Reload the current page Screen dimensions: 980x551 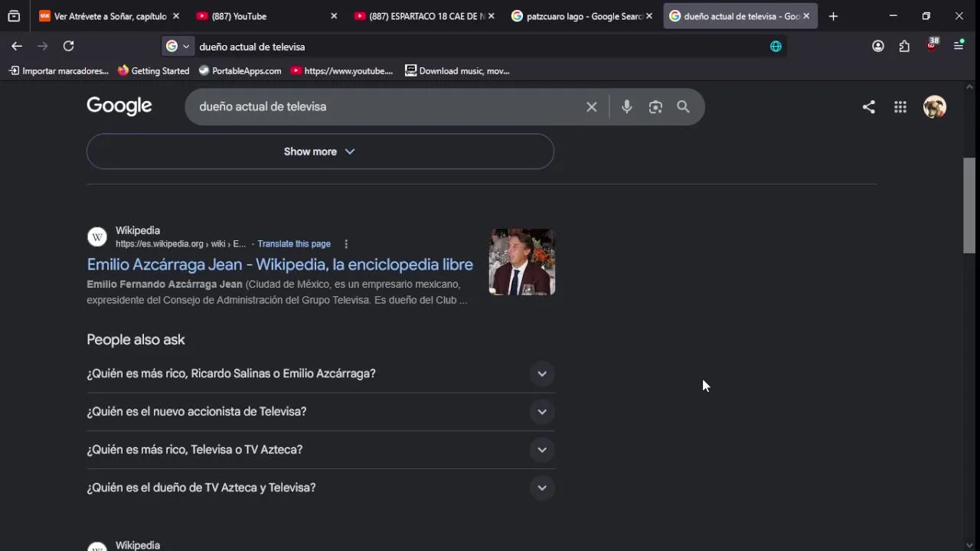point(68,47)
